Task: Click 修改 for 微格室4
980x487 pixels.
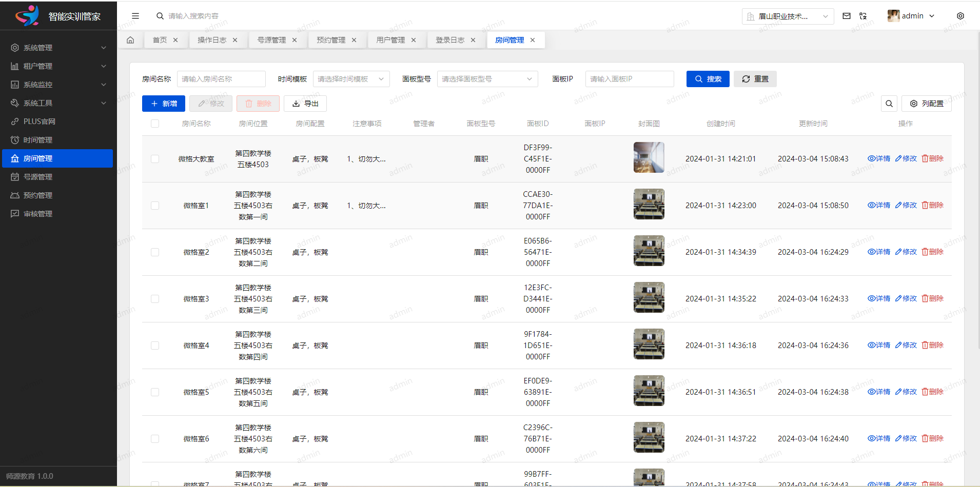Action: click(x=906, y=345)
